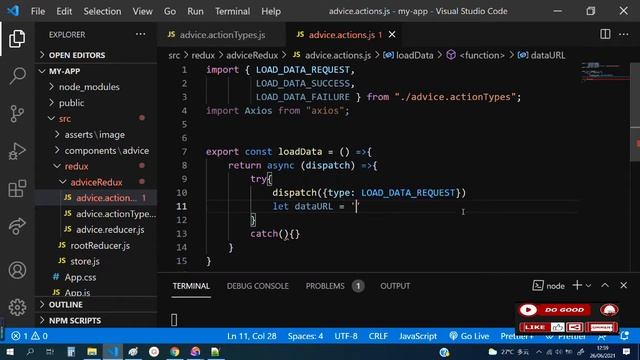Open App.css file in explorer
640x360 pixels.
(80, 277)
